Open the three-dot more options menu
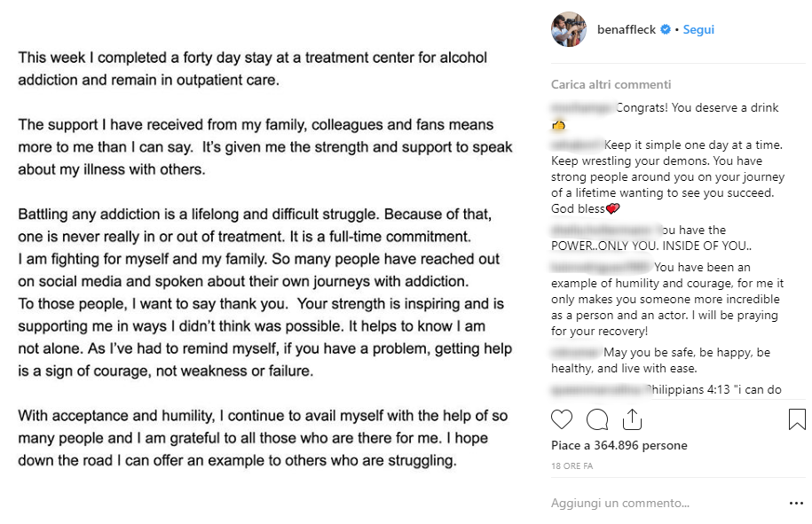Viewport: 812px width, 524px height. point(796,504)
